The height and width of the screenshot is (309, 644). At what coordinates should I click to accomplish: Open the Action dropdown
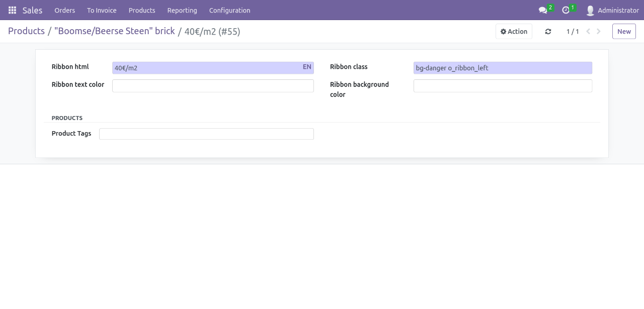[514, 32]
